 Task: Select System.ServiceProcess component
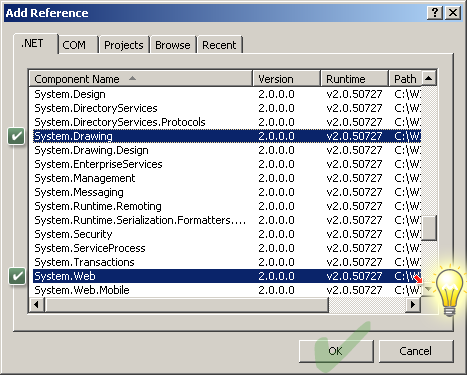tap(227, 248)
